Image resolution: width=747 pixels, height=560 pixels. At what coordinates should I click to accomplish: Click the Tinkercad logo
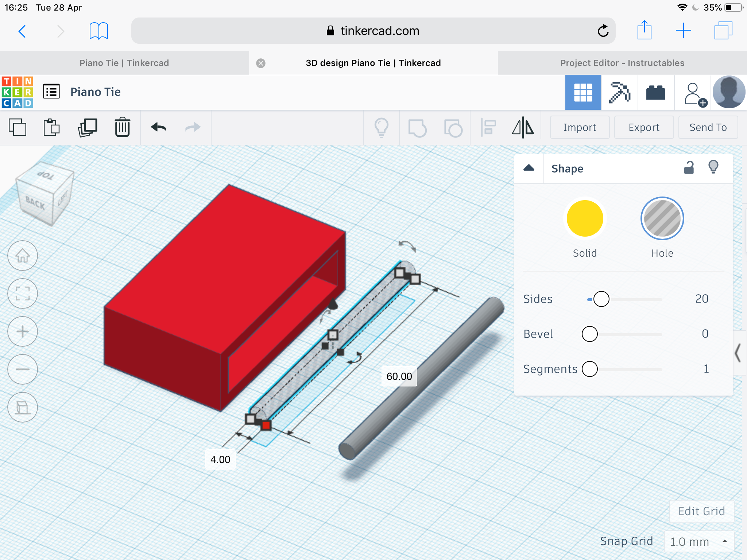click(x=18, y=92)
